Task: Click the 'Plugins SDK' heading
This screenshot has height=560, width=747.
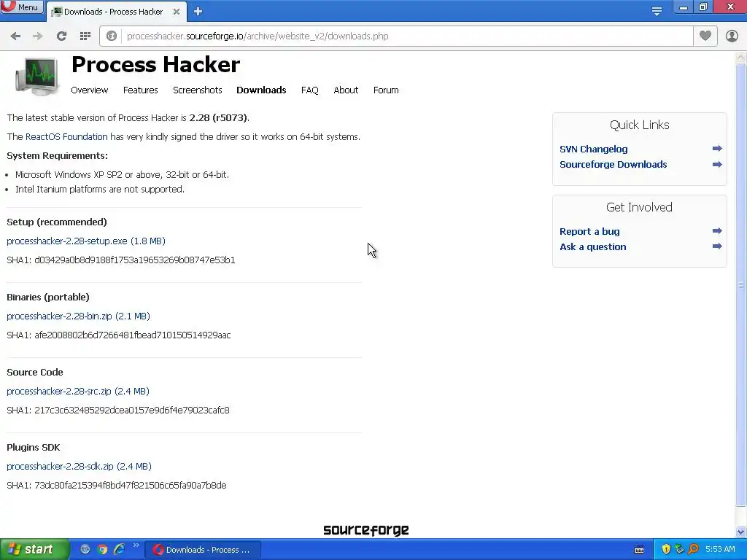Action: point(34,448)
